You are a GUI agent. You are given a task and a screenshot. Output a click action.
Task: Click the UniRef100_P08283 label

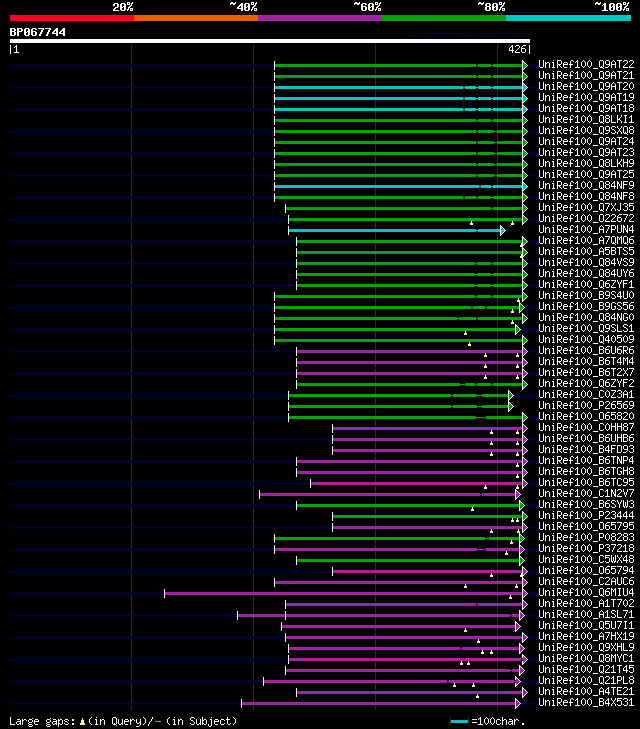click(x=586, y=538)
